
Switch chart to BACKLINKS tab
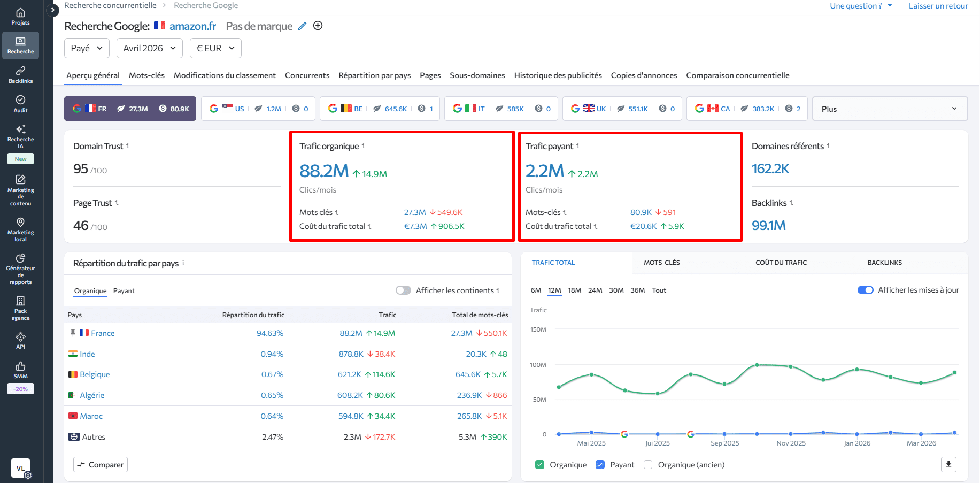(884, 263)
